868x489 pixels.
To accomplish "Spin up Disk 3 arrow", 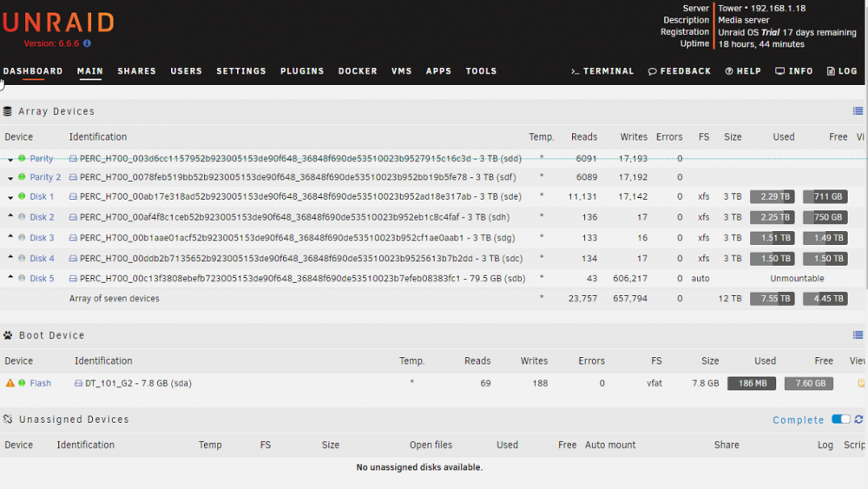I will tap(10, 236).
